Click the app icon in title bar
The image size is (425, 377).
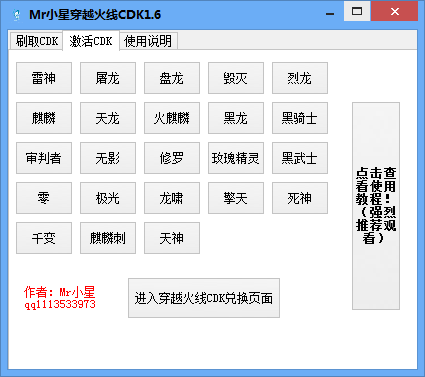pos(16,15)
